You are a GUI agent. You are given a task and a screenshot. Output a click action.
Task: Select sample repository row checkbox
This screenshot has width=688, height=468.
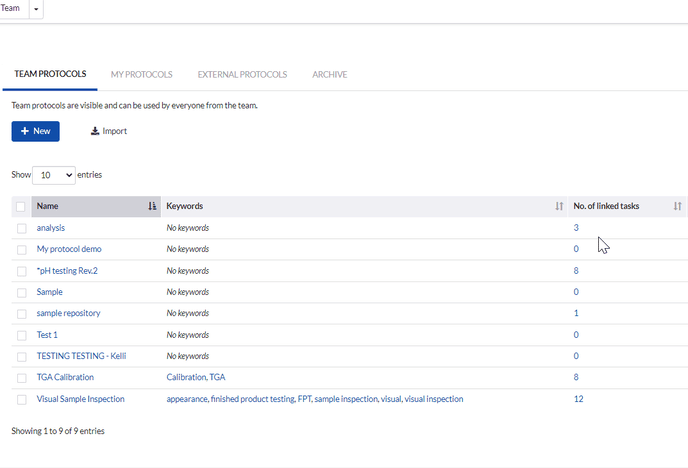(22, 314)
